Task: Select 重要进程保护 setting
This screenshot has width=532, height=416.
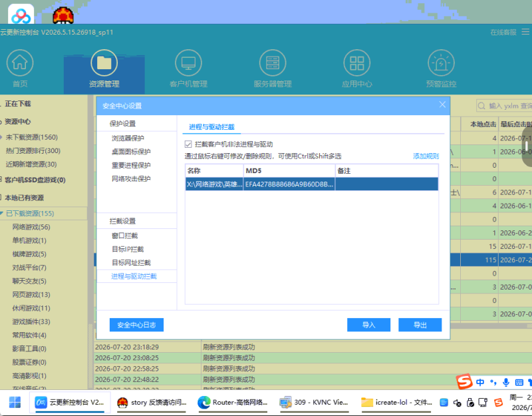Action: 131,165
